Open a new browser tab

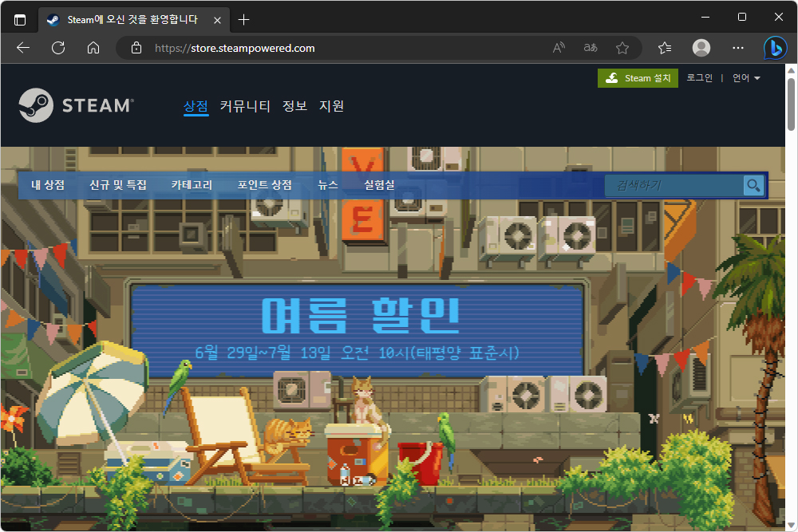tap(243, 20)
